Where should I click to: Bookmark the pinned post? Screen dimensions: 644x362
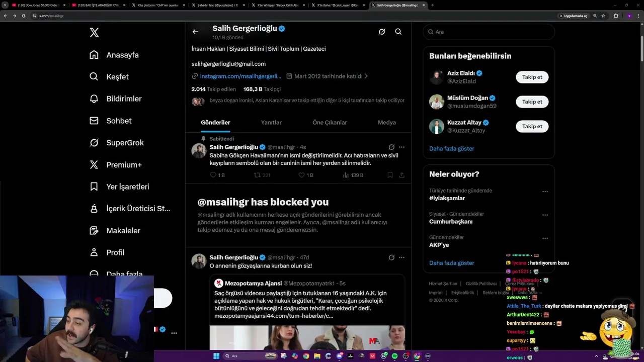[x=390, y=175]
